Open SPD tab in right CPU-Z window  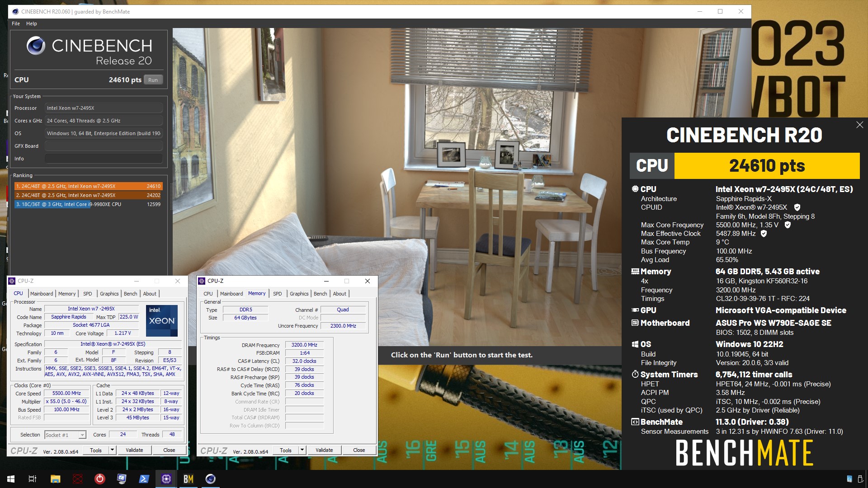(x=278, y=294)
